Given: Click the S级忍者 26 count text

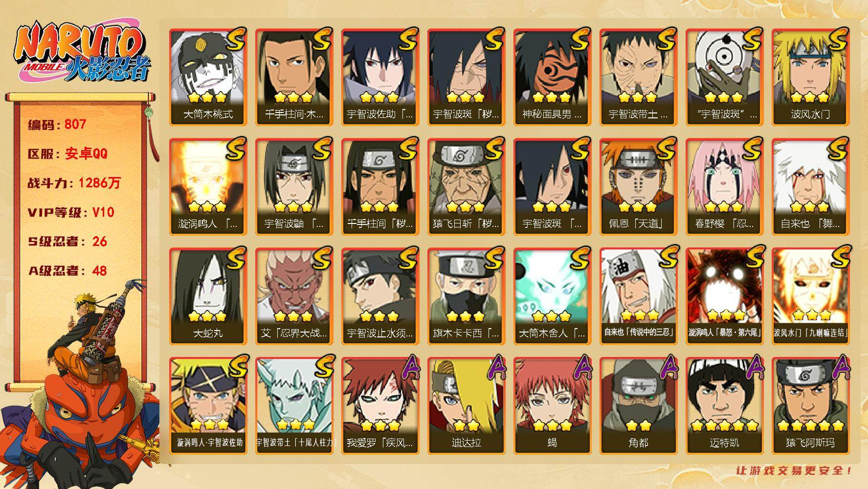Looking at the screenshot, I should coord(67,242).
